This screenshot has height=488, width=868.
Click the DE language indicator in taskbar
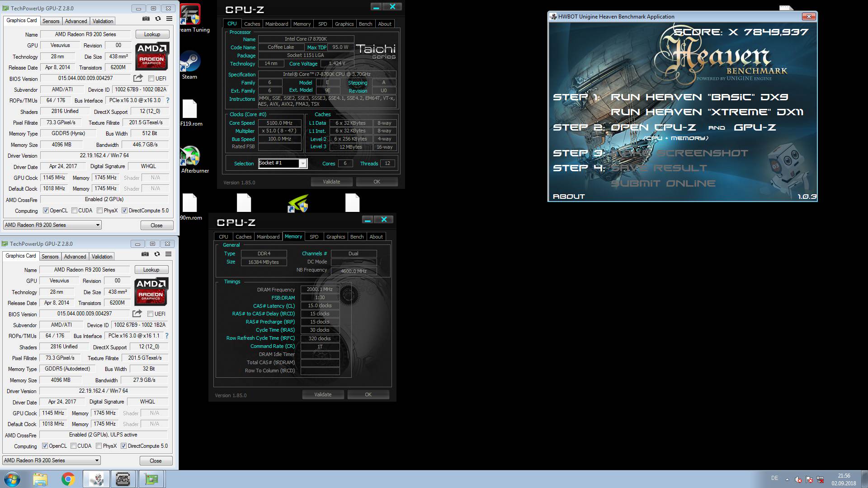[x=774, y=478]
